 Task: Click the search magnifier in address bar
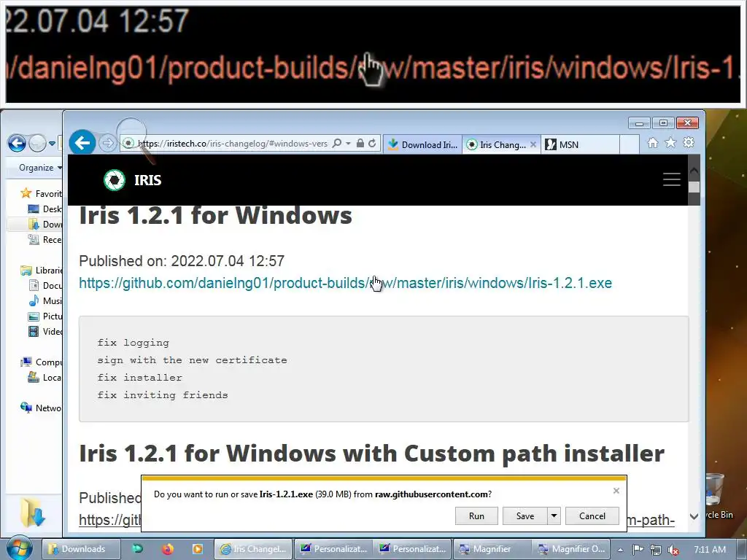click(337, 143)
